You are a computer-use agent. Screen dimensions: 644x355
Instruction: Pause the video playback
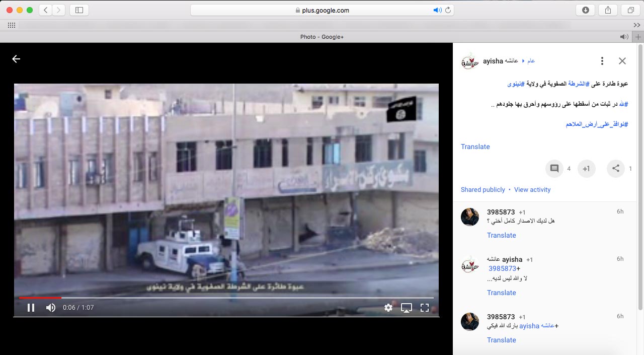31,308
